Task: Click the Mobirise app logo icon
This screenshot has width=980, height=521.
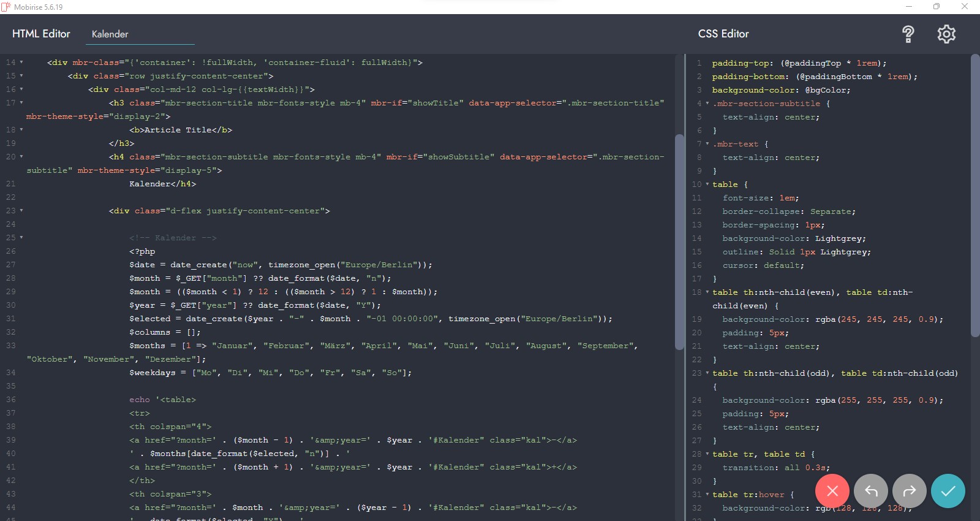Action: (6, 7)
